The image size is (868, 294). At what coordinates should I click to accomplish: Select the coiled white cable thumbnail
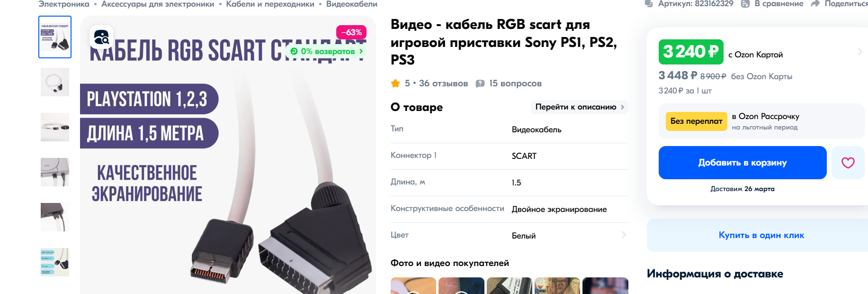[x=55, y=82]
